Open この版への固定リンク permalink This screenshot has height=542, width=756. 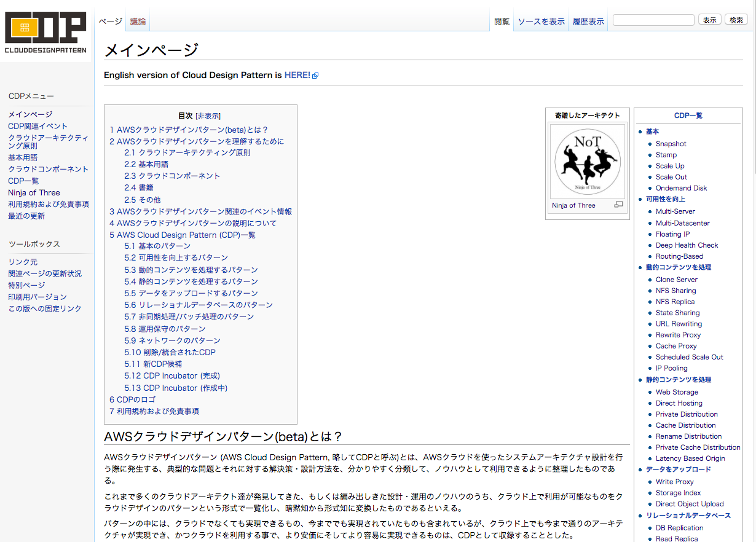pos(45,308)
